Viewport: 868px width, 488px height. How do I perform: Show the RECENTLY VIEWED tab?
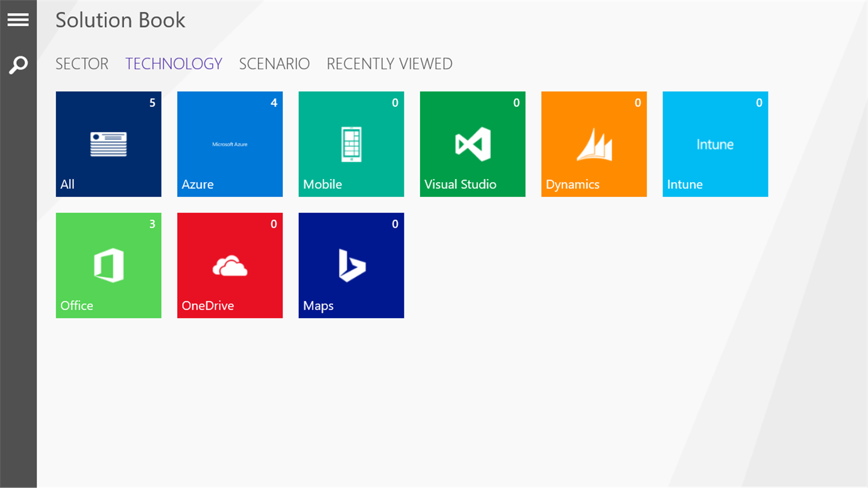pos(389,64)
